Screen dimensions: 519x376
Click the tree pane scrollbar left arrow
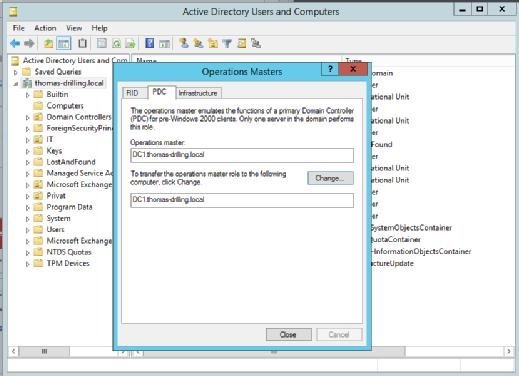(13, 351)
